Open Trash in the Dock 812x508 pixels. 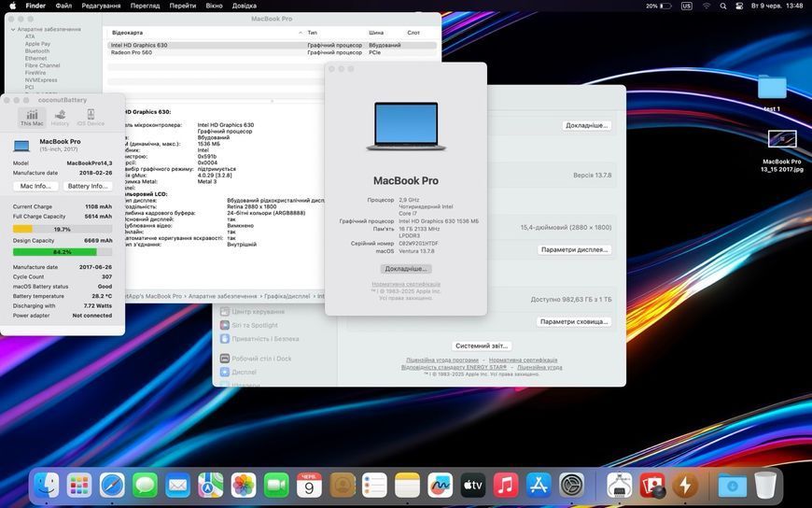point(765,486)
